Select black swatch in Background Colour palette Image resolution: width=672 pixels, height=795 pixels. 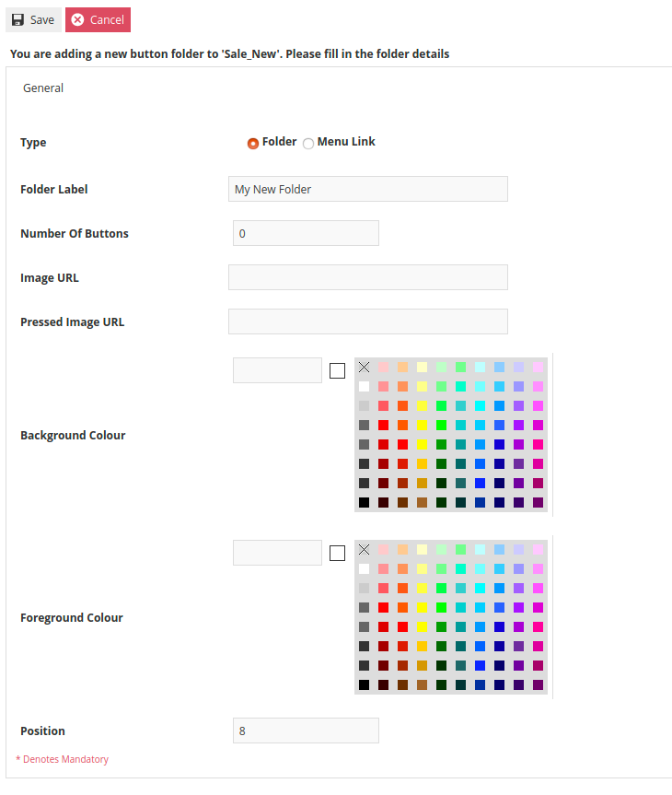(364, 502)
